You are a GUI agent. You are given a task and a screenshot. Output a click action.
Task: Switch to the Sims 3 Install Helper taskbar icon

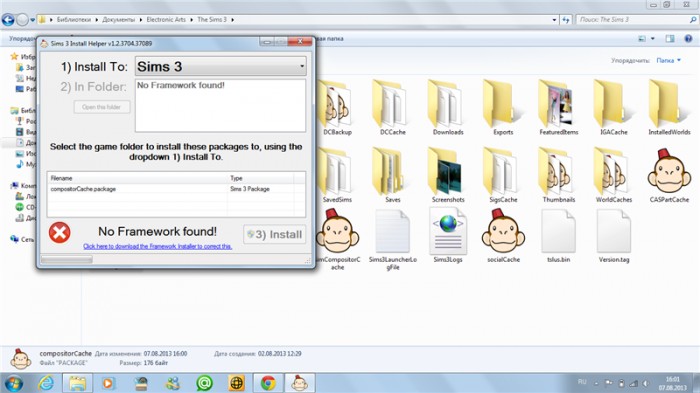coord(300,383)
